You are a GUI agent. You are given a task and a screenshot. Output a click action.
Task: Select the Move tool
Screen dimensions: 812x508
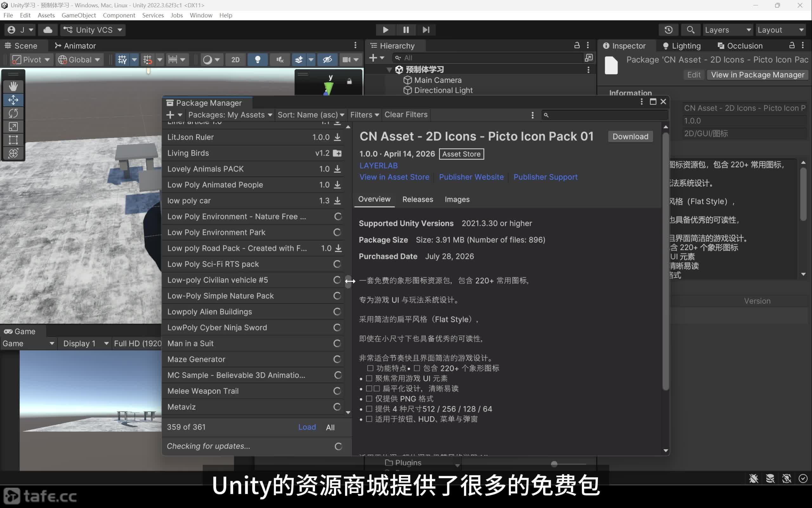(x=13, y=100)
